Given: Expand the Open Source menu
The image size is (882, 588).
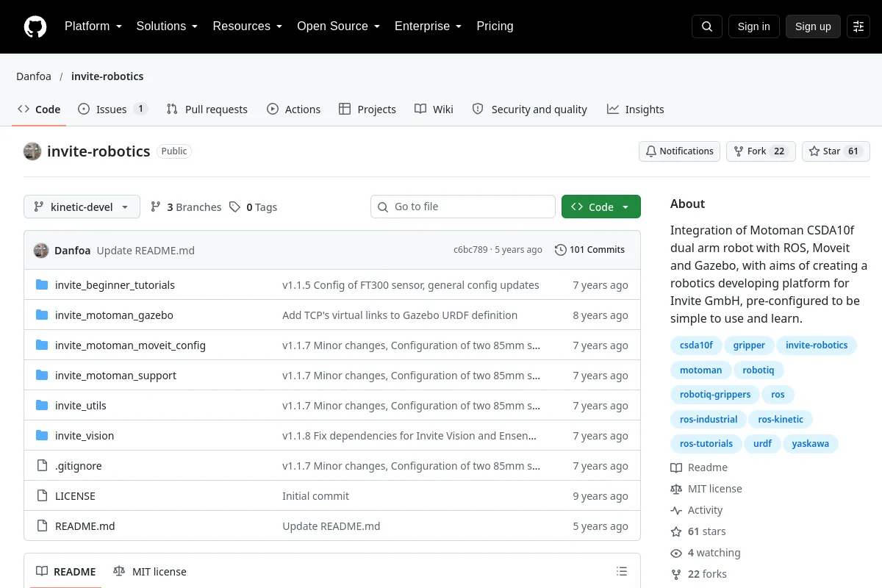Looking at the screenshot, I should [x=339, y=26].
